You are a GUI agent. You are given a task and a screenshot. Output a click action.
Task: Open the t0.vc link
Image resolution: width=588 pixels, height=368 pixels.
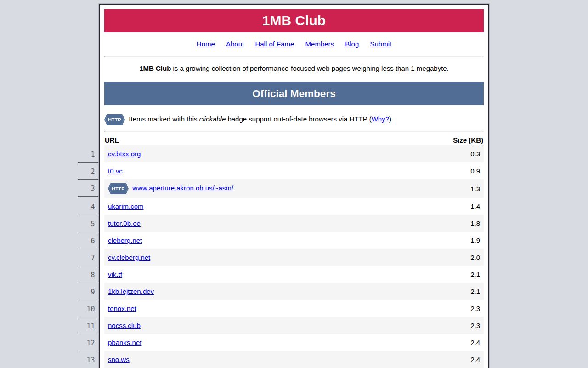point(115,171)
